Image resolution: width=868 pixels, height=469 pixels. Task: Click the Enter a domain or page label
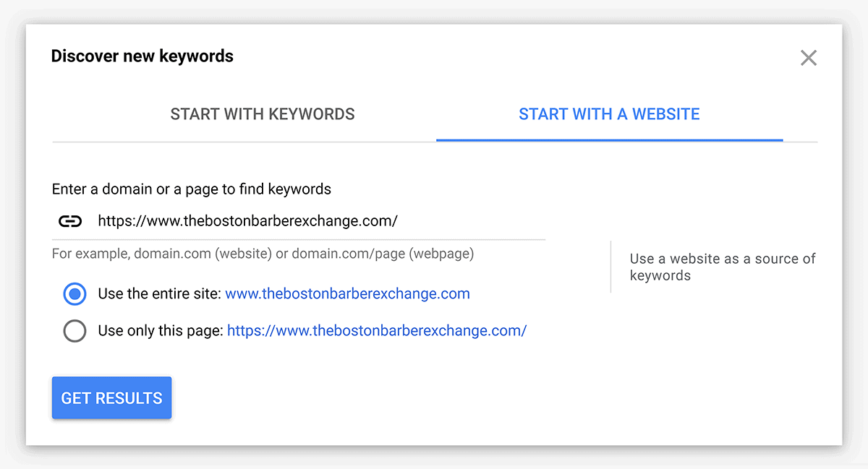(x=191, y=189)
